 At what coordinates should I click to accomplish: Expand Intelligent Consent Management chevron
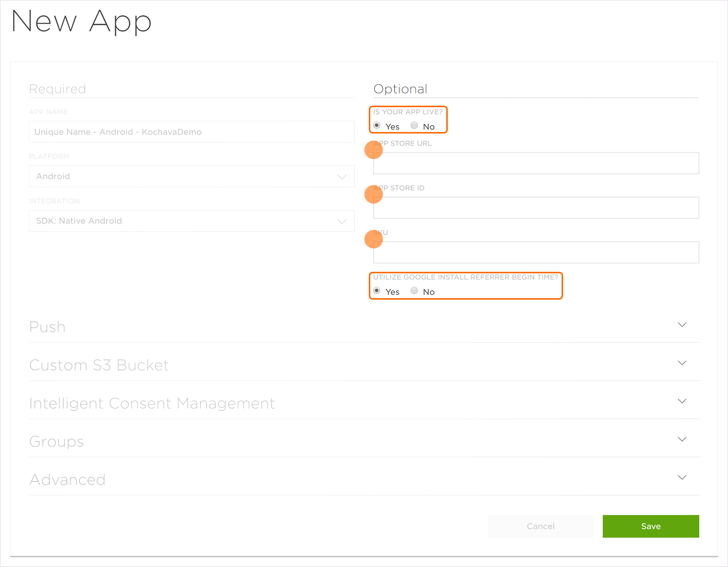pos(682,401)
